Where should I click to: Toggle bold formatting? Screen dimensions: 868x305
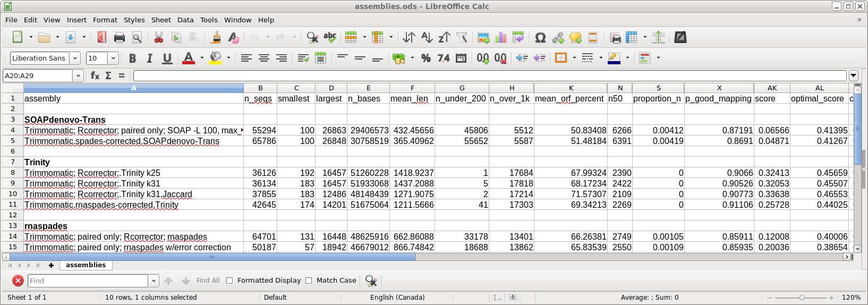coord(132,58)
